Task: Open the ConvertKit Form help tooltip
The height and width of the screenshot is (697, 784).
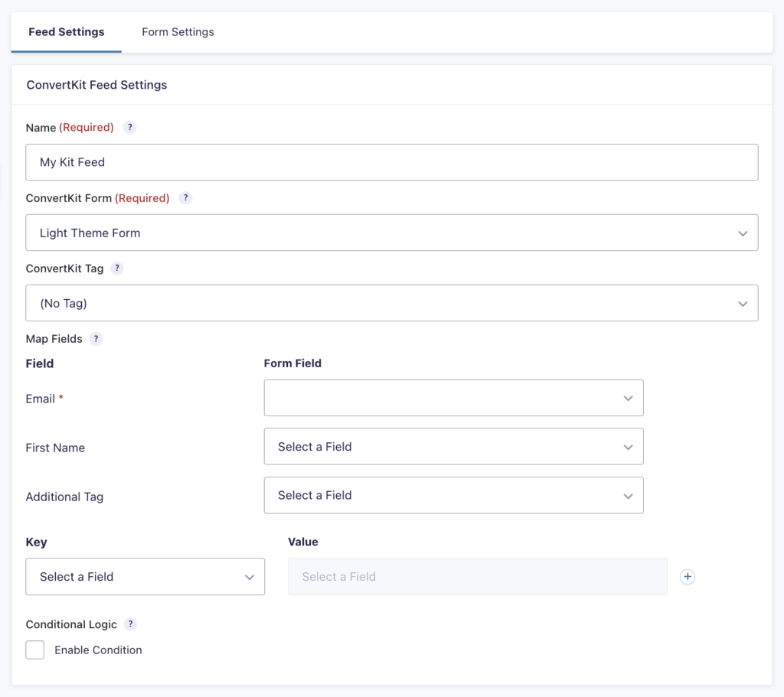Action: coord(185,198)
